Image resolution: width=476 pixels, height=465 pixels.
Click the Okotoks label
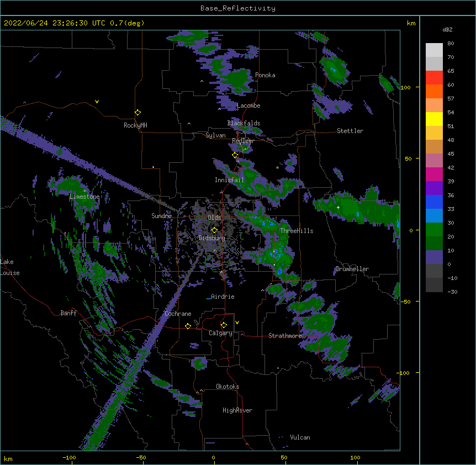228,387
